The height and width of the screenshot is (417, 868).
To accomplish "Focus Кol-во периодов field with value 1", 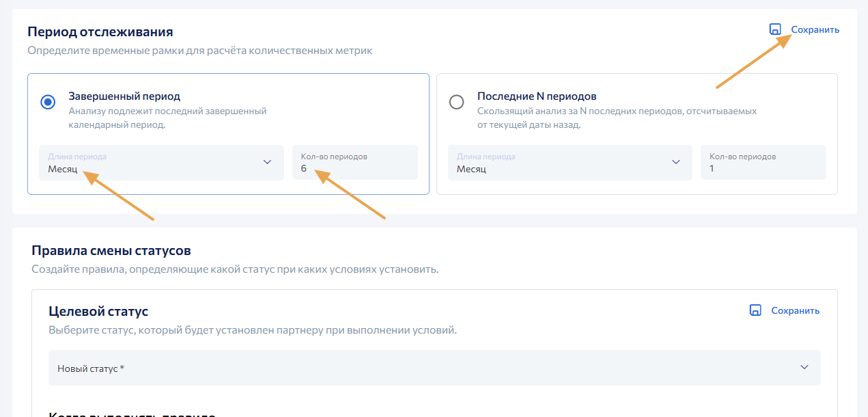I will [x=763, y=163].
